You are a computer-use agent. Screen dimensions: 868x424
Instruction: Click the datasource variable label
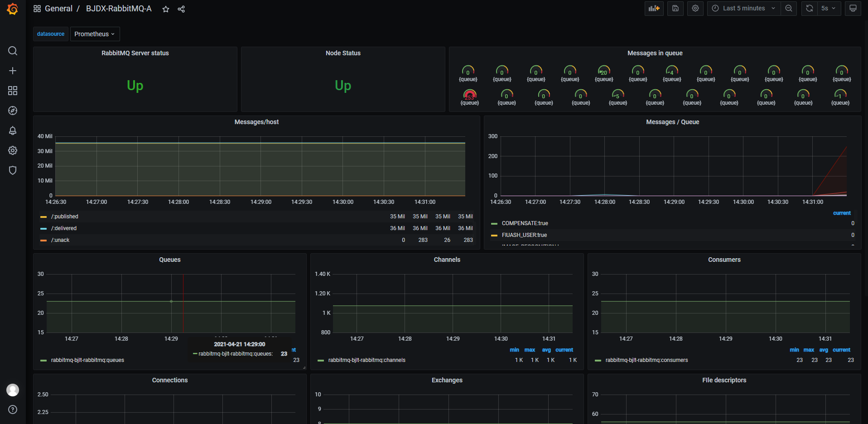pos(51,34)
